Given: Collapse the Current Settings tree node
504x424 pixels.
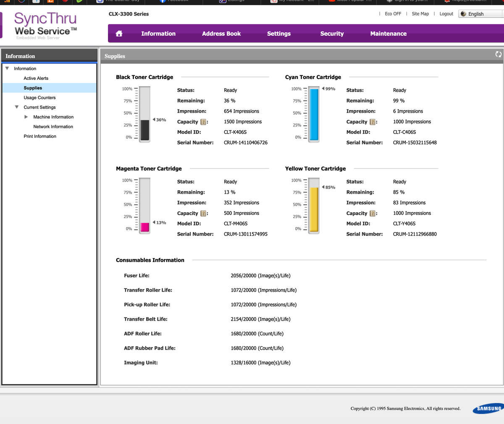Looking at the screenshot, I should pos(17,107).
